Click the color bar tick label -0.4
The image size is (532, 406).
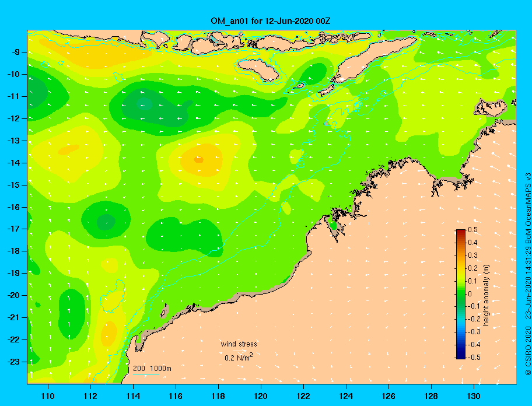click(474, 345)
